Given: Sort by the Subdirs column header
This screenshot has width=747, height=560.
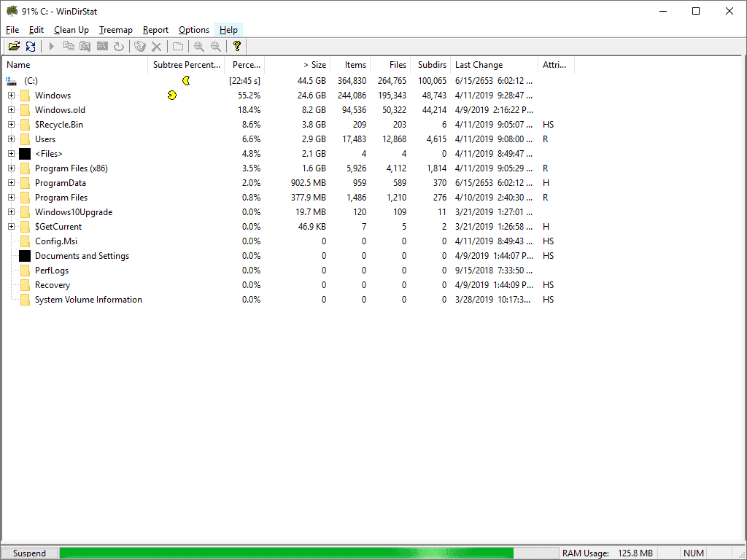Looking at the screenshot, I should [x=430, y=65].
